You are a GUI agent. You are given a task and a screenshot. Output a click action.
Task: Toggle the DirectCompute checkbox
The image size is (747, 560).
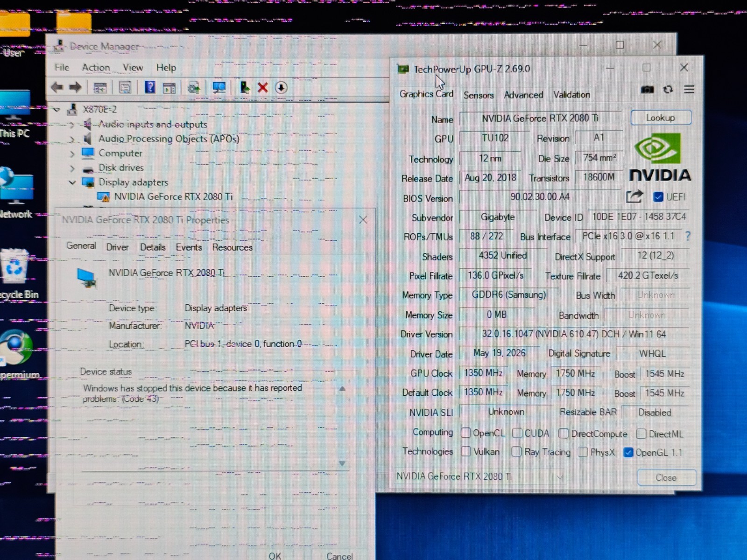564,434
